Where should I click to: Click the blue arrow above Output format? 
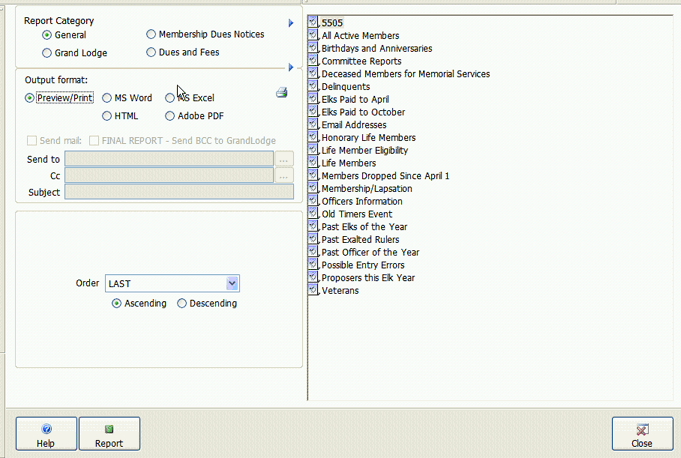point(290,68)
